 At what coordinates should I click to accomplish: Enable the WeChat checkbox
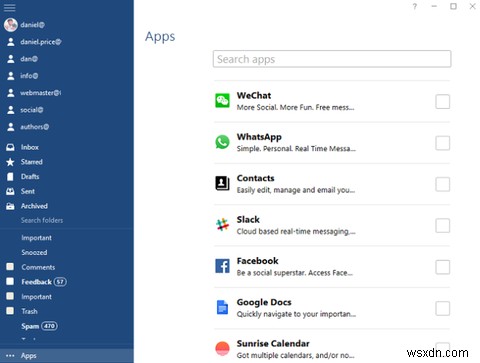pos(443,101)
